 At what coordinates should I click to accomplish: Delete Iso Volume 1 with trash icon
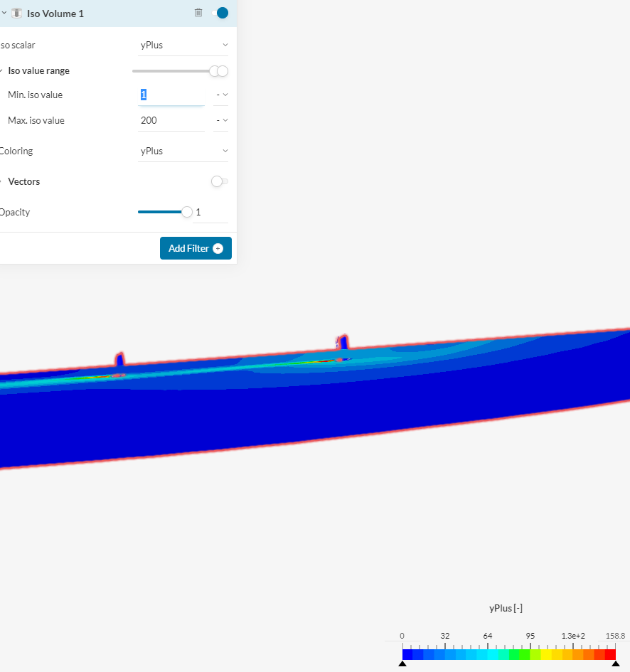pos(198,13)
